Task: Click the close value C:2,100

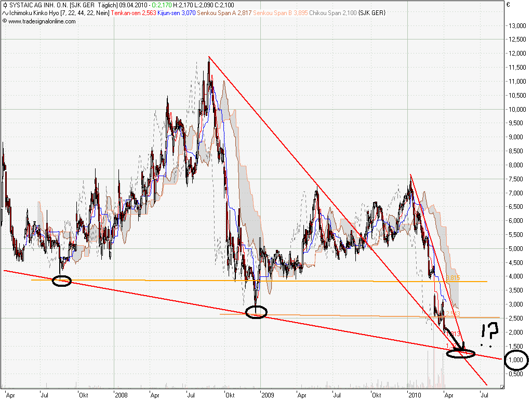Action: (x=224, y=5)
